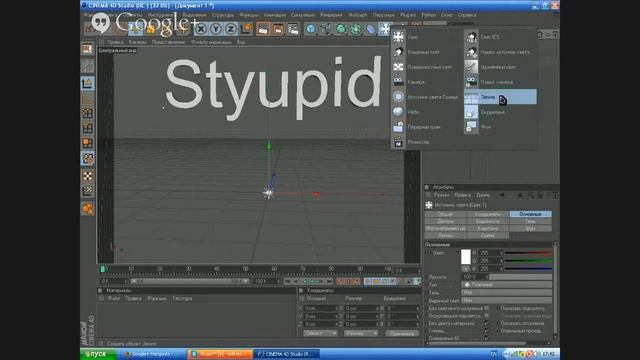Click the red record keyframe button

(340, 282)
